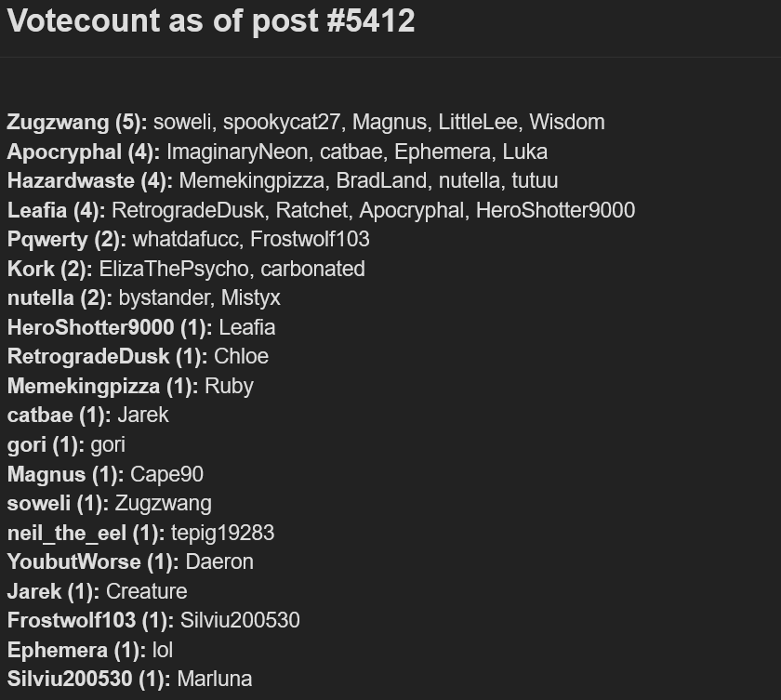Click voter Silviu200530 in Frostwolf103 row
The width and height of the screenshot is (781, 700).
pos(240,620)
